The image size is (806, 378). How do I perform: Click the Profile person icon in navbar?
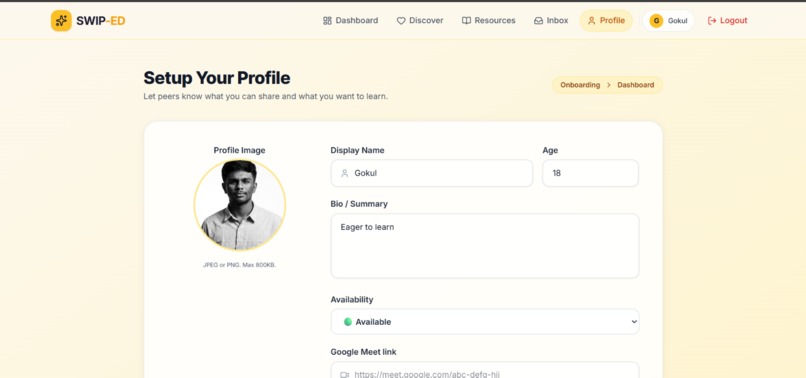[x=591, y=21]
